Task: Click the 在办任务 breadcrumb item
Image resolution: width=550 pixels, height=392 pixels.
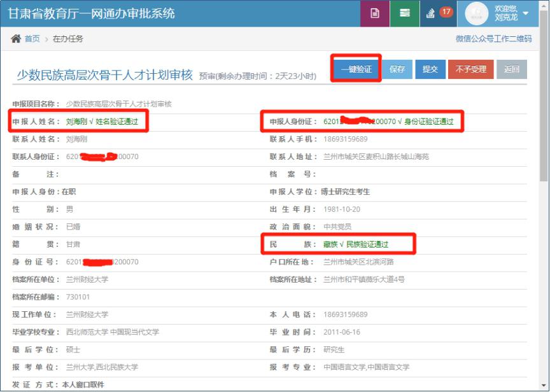Action: point(68,39)
